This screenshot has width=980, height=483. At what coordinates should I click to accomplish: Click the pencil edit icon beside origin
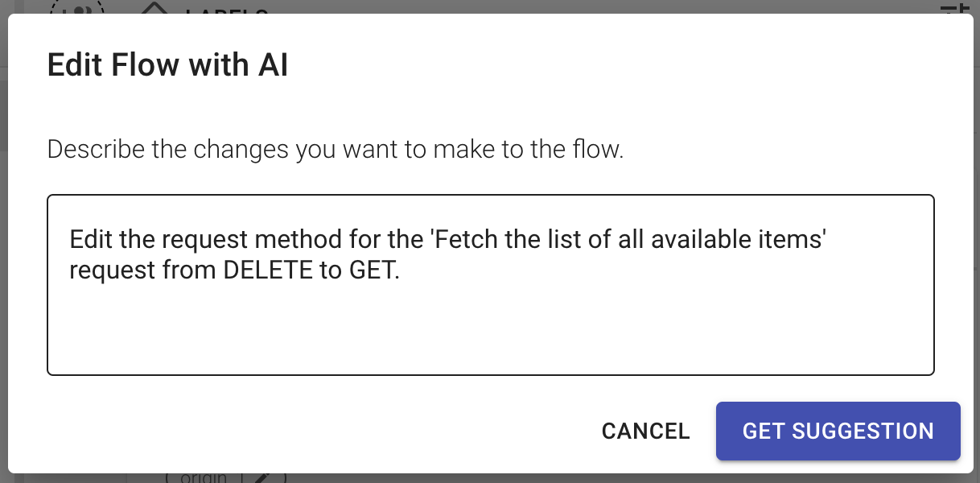(262, 477)
